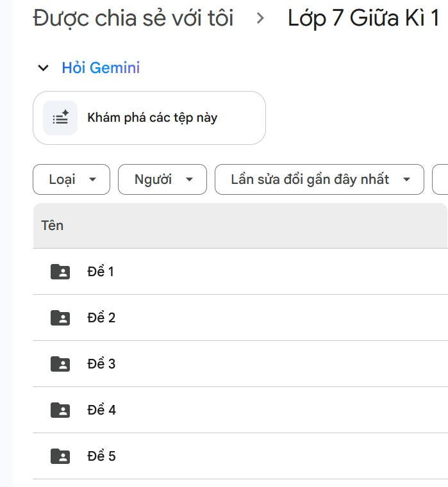Open Lần sửa đổi gần đây nhất filter

point(319,179)
